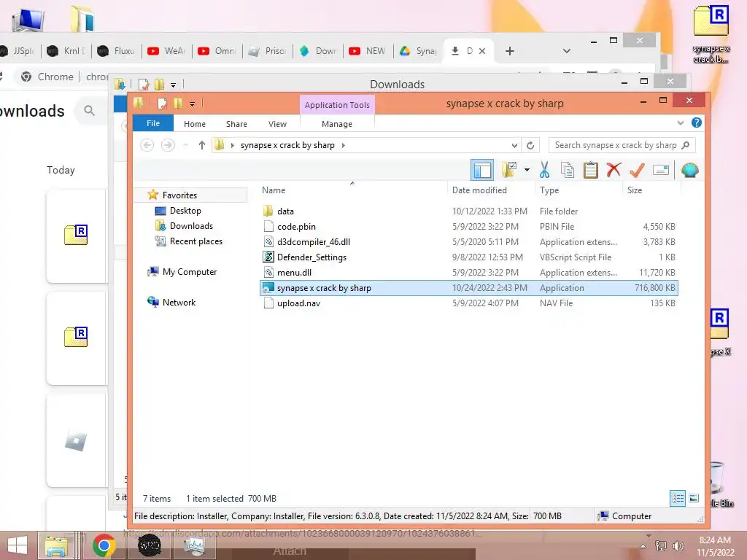Open a new Chrome tab
This screenshot has height=560, width=747.
click(509, 51)
